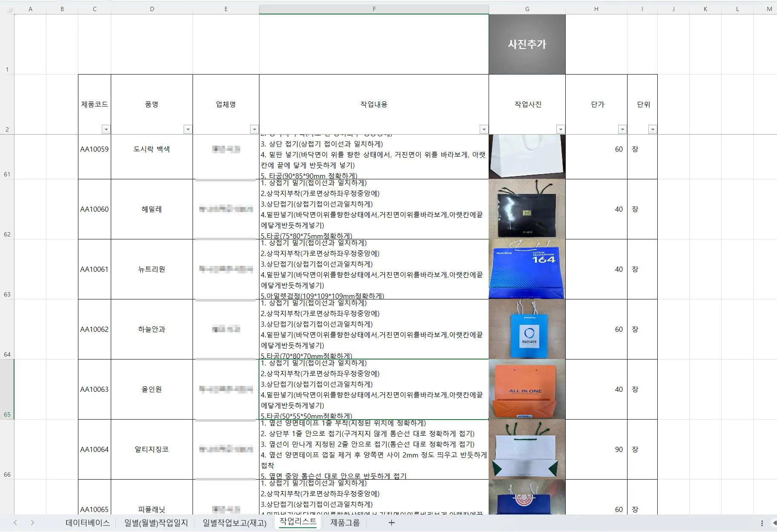Switch to the 제품그룹 sheet tab
Screen dimensions: 777x532
click(345, 523)
